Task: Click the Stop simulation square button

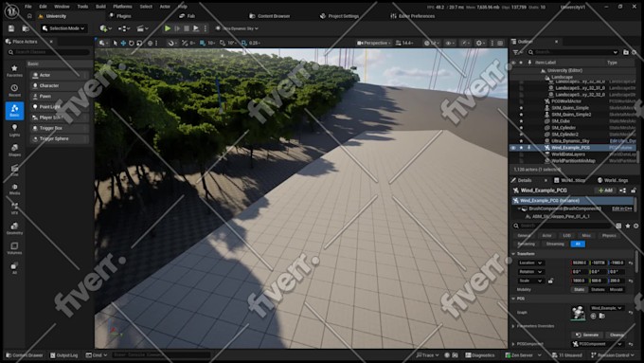Action: point(187,28)
